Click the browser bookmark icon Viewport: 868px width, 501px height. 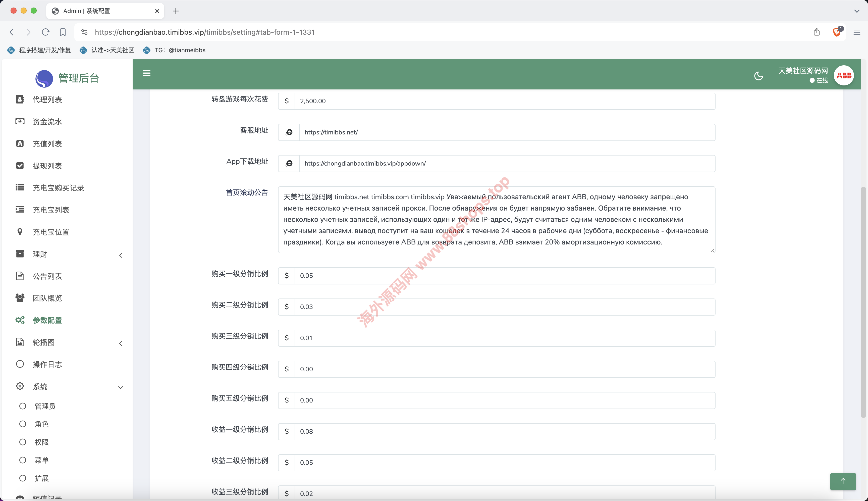pyautogui.click(x=63, y=32)
